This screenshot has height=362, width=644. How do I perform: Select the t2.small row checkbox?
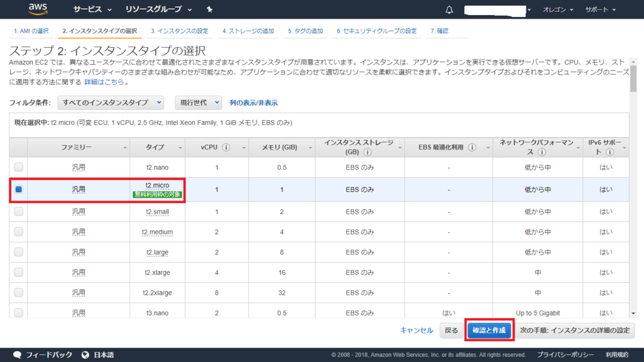[x=18, y=211]
